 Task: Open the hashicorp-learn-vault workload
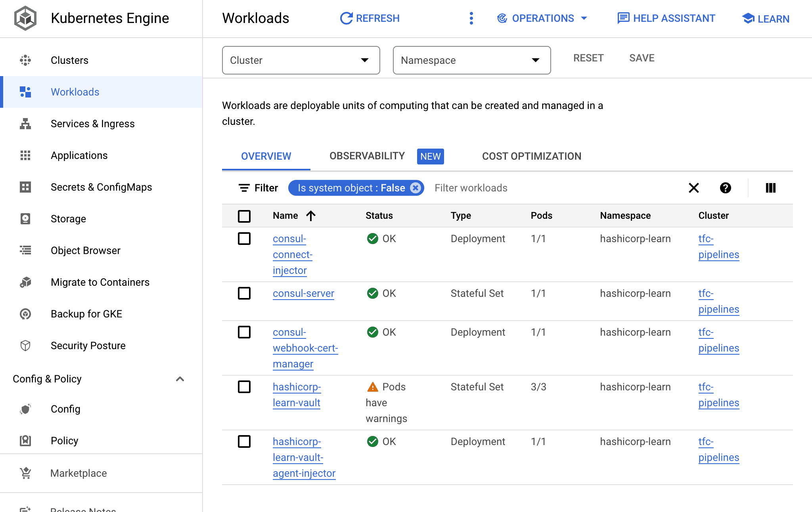tap(296, 395)
